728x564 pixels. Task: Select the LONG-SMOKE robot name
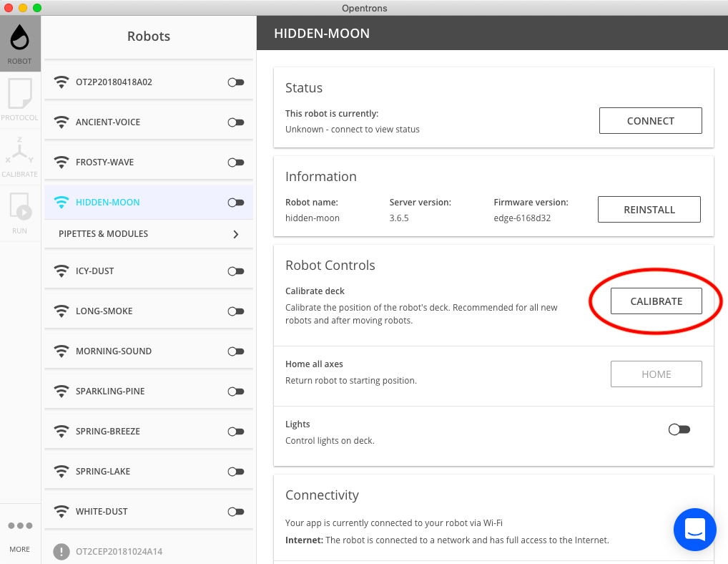coord(104,311)
